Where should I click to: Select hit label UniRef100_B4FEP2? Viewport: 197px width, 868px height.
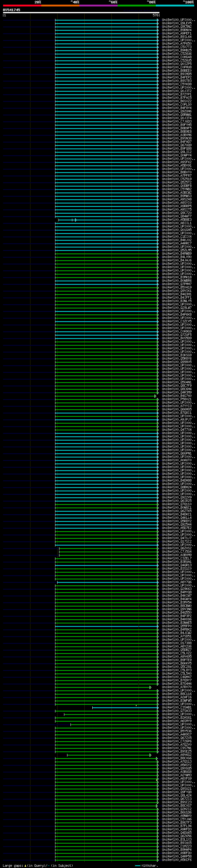tap(177, 78)
